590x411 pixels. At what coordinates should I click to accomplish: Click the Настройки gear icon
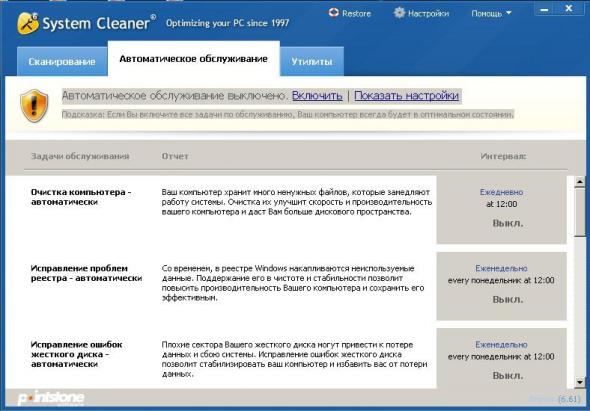[399, 13]
